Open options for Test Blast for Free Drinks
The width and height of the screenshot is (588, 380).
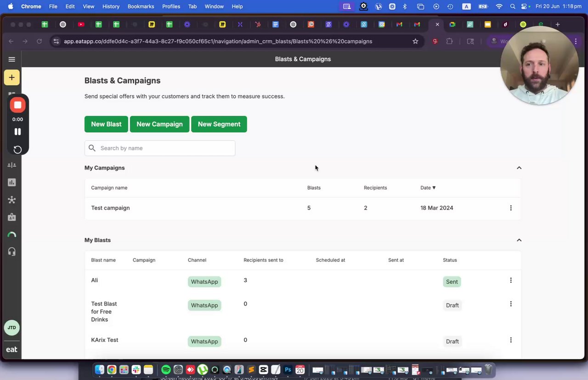pyautogui.click(x=511, y=304)
